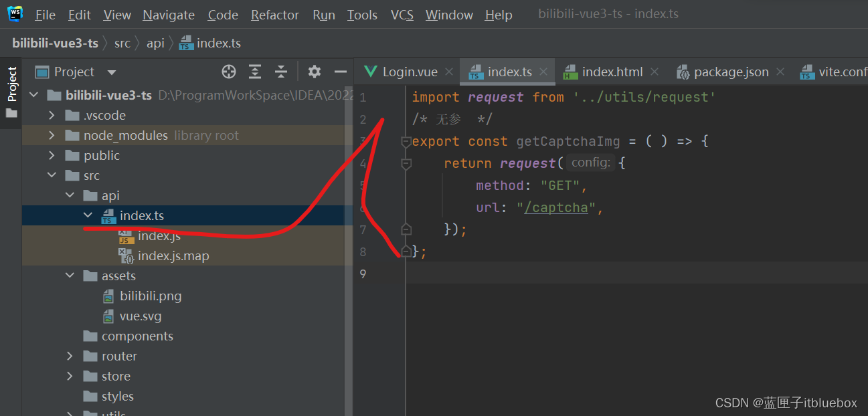Viewport: 868px width, 416px height.
Task: Expand the store folder
Action: (x=70, y=377)
